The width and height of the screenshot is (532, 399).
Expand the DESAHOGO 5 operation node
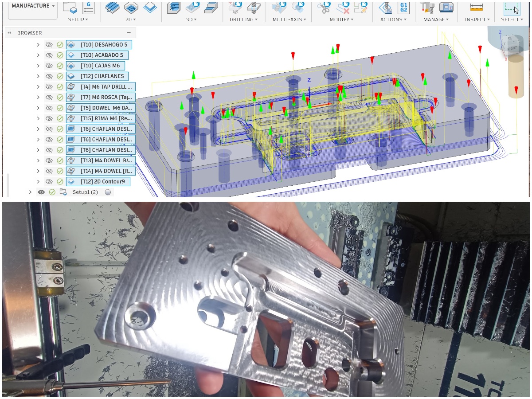(x=38, y=45)
